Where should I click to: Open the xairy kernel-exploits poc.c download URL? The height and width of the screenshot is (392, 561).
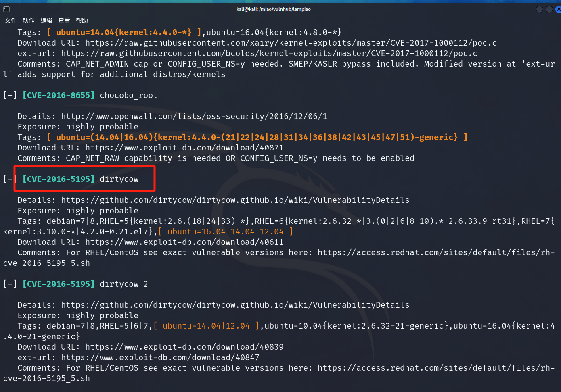point(291,43)
